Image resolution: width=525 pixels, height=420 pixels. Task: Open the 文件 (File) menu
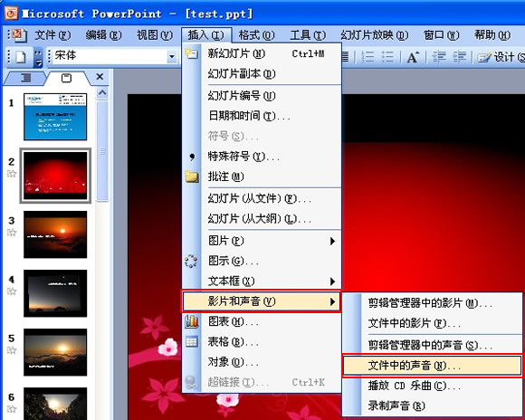(x=52, y=34)
